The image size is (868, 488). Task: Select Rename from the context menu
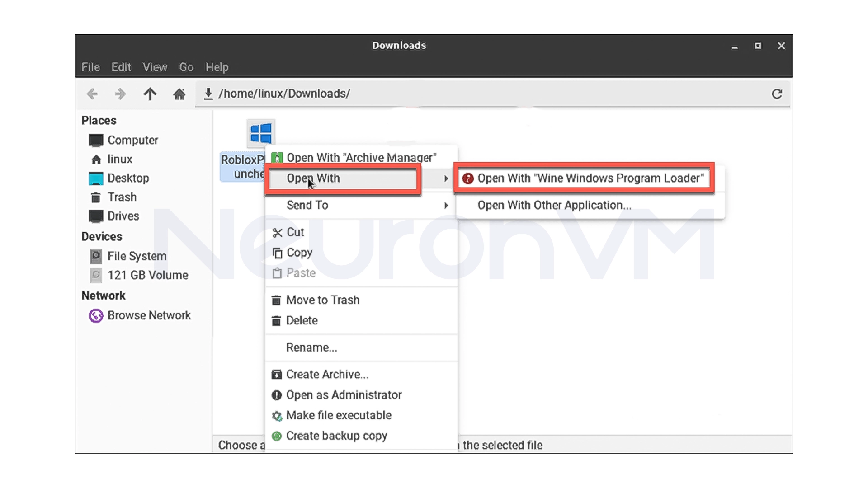click(x=311, y=347)
